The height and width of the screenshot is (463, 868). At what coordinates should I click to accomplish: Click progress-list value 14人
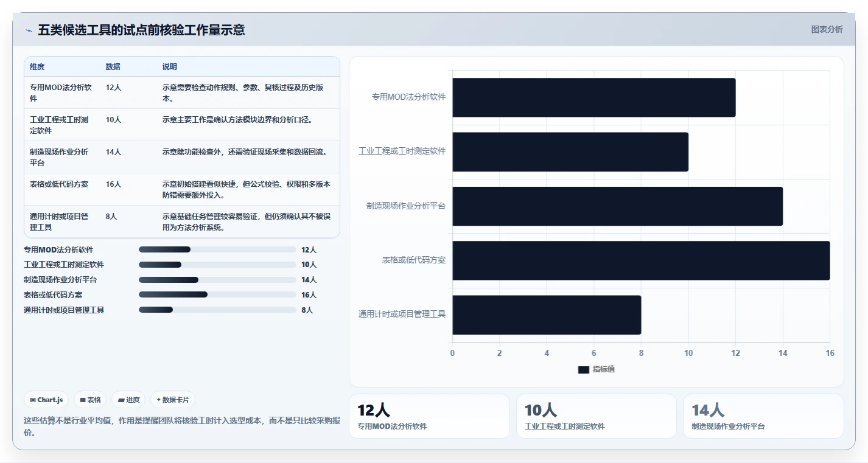click(x=309, y=280)
